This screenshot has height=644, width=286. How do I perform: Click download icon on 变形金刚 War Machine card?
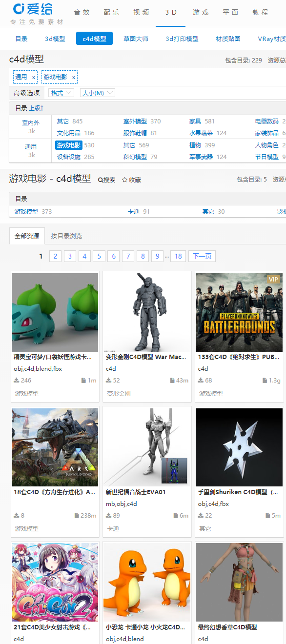coord(108,381)
